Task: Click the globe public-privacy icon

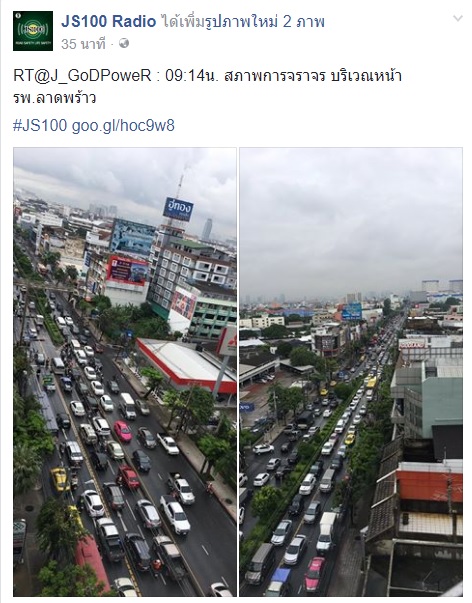Action: coord(124,43)
